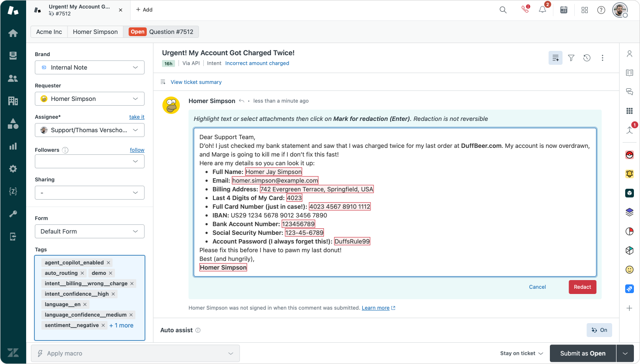
Task: Expand the Assignee Support/Thomas dropdown
Action: pyautogui.click(x=90, y=130)
